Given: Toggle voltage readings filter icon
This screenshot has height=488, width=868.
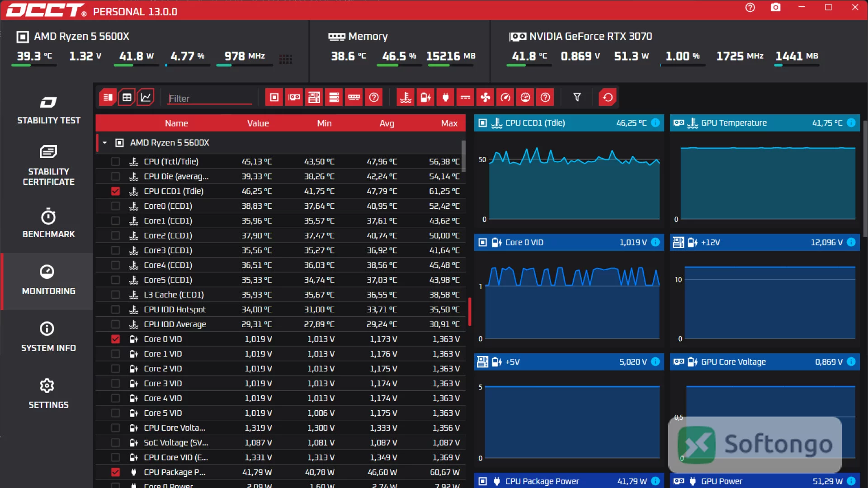Looking at the screenshot, I should pos(426,97).
